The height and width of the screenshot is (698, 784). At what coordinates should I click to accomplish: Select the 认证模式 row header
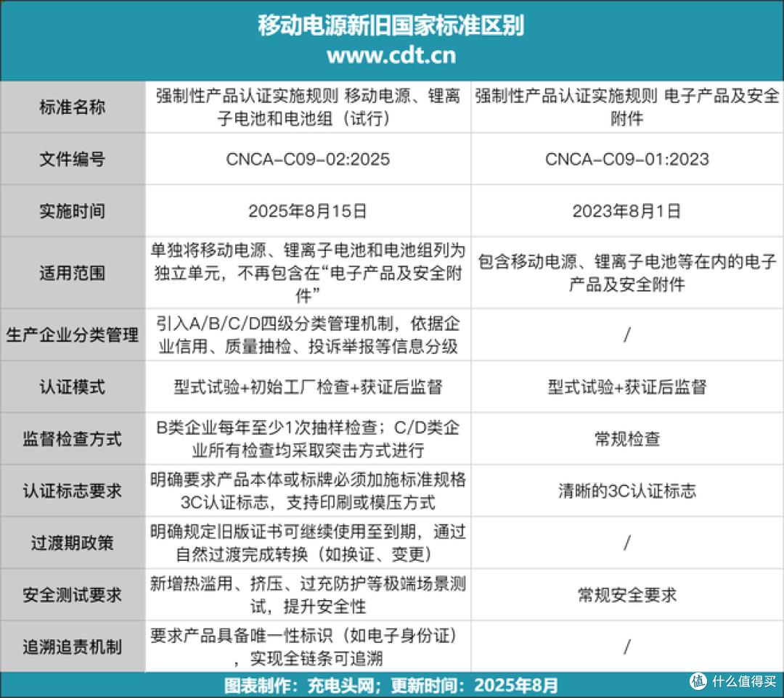[x=73, y=387]
